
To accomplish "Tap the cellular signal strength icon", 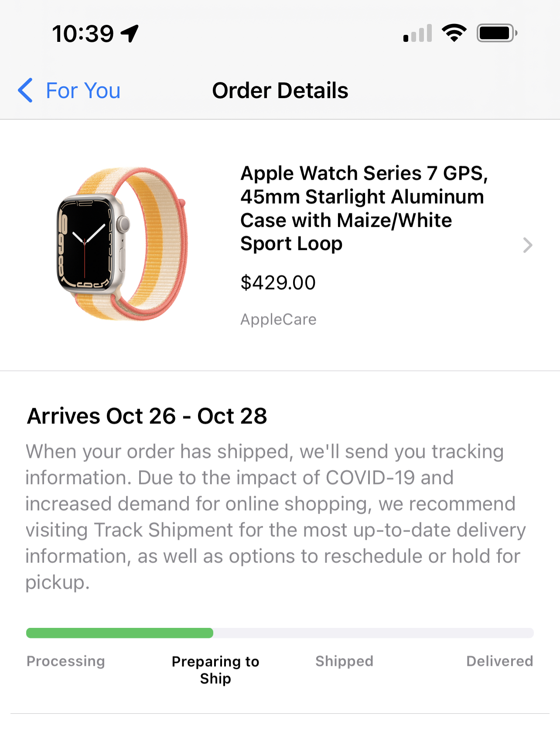I will tap(417, 34).
